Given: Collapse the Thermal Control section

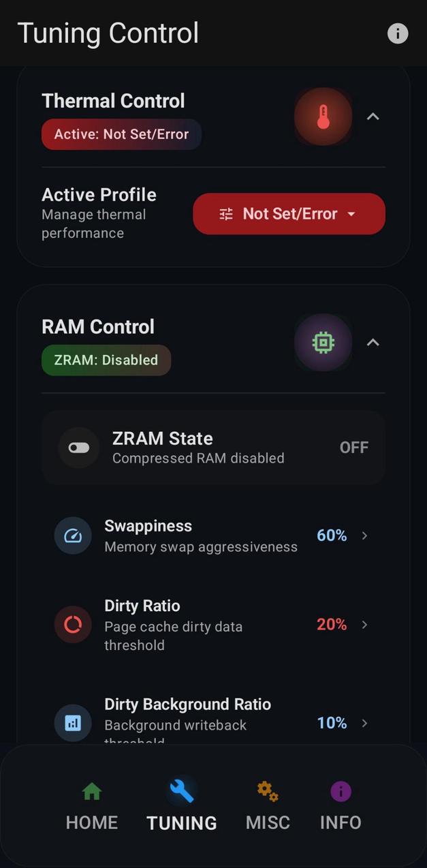Looking at the screenshot, I should [373, 117].
